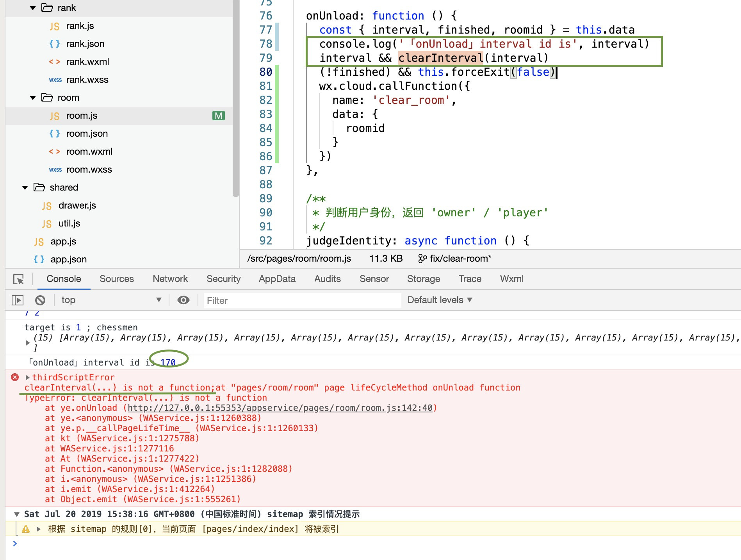
Task: Open the Default levels dropdown
Action: tap(440, 300)
